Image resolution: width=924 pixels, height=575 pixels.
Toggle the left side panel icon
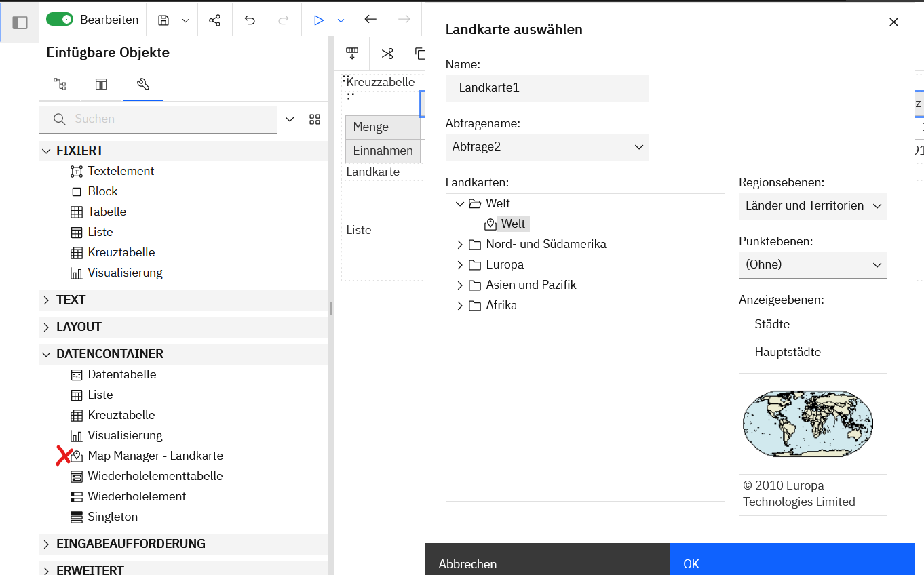click(x=20, y=22)
